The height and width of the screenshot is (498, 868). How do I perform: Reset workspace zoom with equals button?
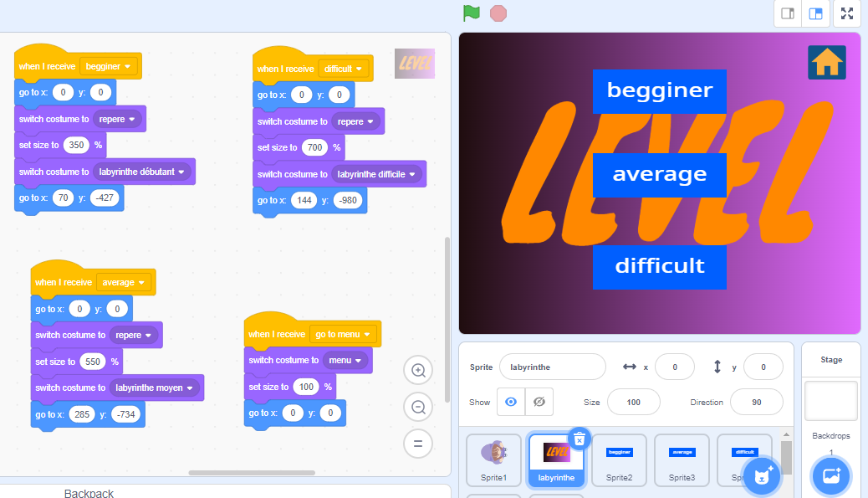[418, 444]
